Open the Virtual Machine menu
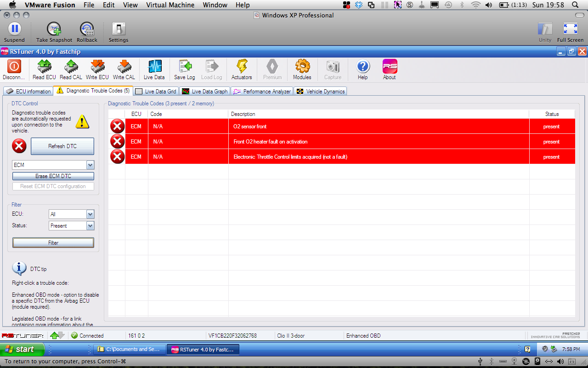588x368 pixels. (170, 5)
